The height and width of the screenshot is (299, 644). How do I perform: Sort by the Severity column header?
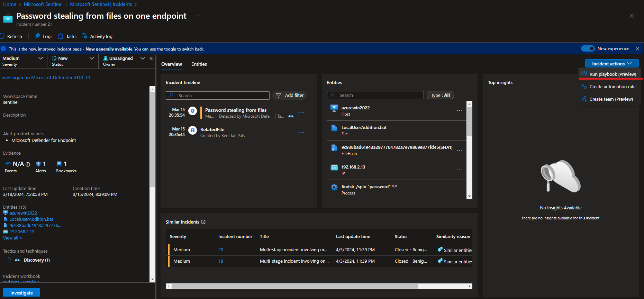[178, 237]
